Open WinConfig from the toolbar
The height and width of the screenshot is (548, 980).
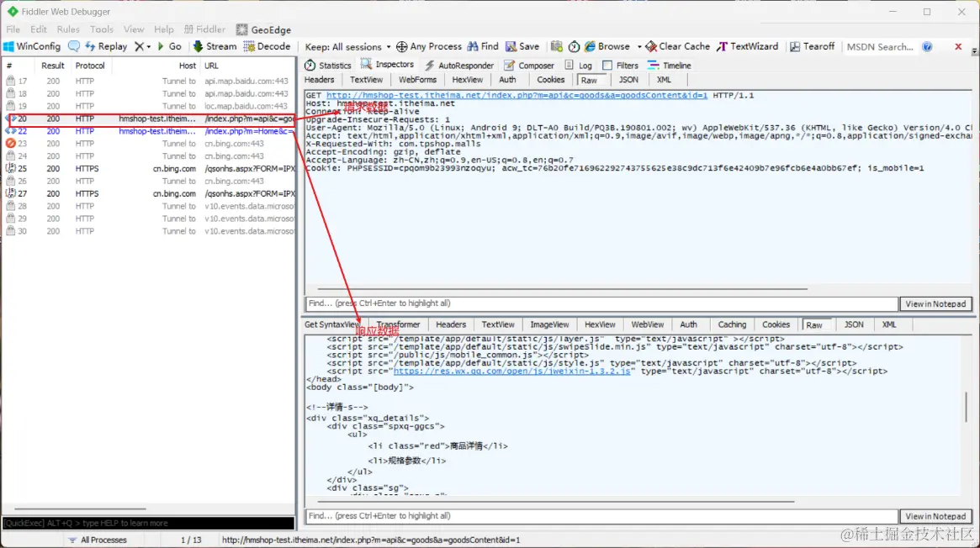[x=32, y=46]
